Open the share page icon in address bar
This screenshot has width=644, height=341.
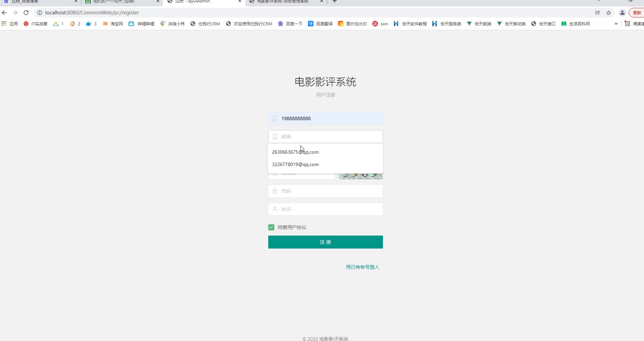[598, 13]
